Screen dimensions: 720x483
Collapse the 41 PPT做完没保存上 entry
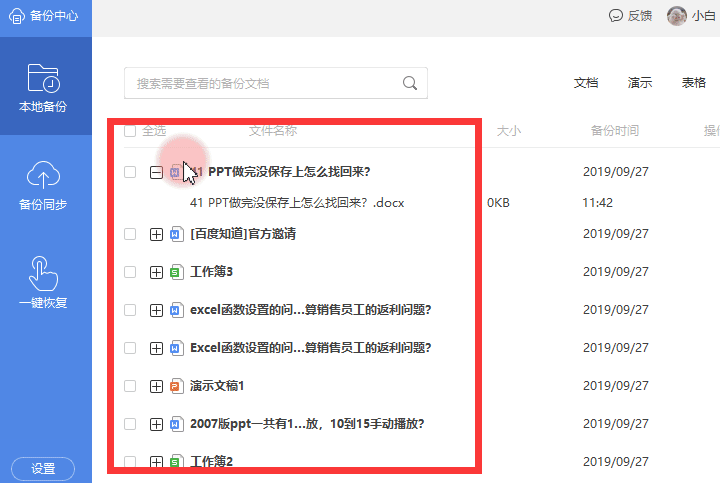point(156,173)
